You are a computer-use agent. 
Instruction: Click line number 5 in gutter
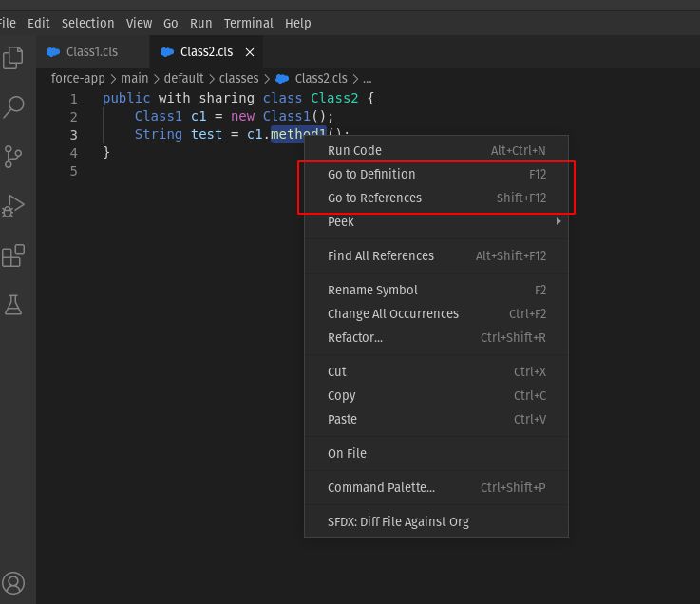(x=74, y=171)
